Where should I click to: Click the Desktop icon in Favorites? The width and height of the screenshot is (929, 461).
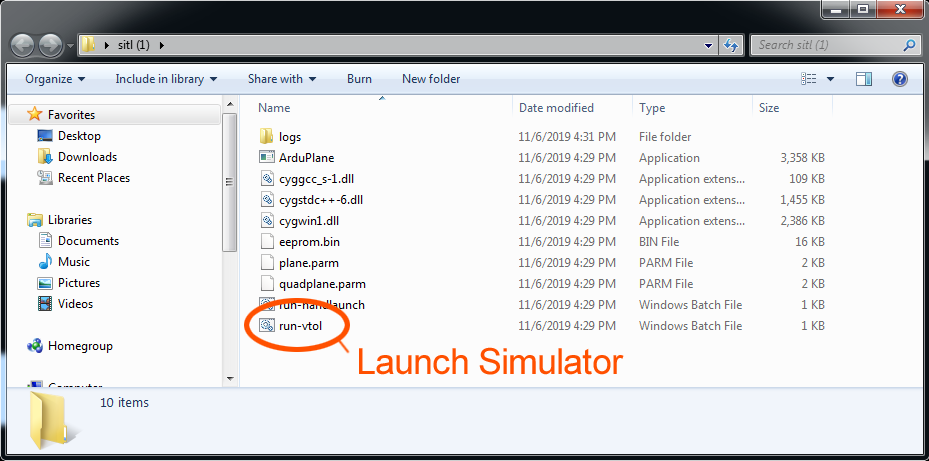point(44,136)
